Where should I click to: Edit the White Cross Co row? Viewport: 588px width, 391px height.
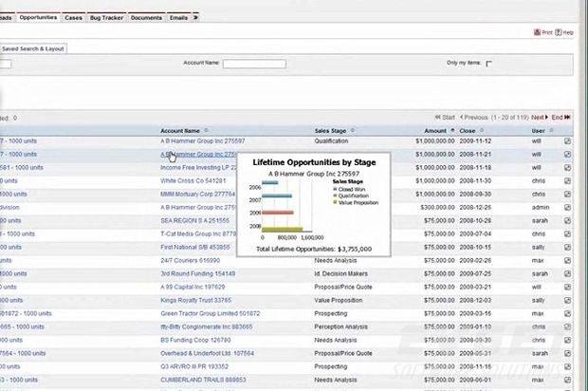coord(567,181)
